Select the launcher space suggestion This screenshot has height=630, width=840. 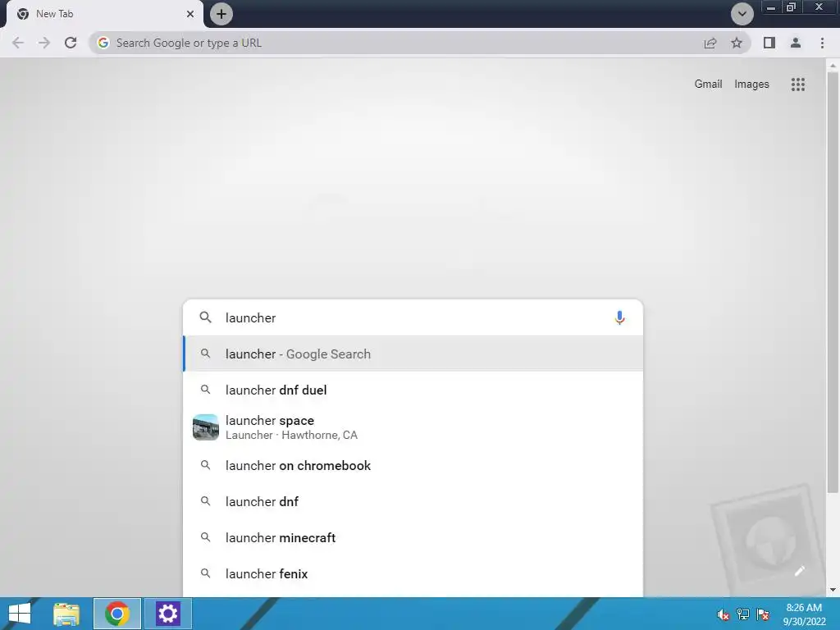pos(413,427)
